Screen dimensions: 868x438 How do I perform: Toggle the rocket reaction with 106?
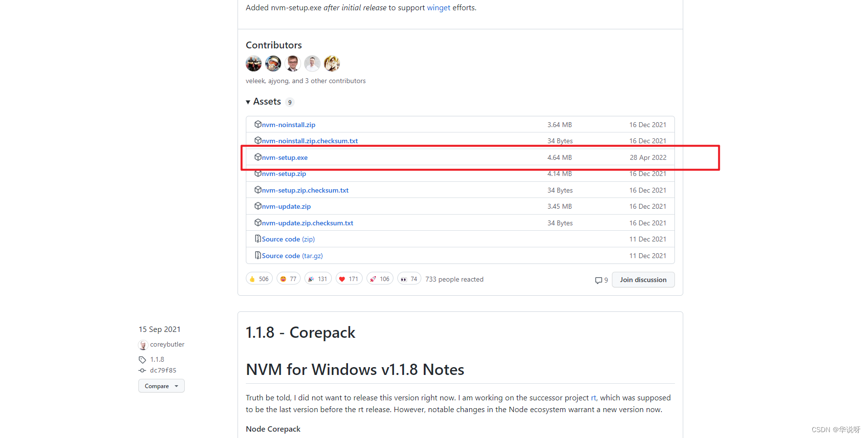[380, 279]
